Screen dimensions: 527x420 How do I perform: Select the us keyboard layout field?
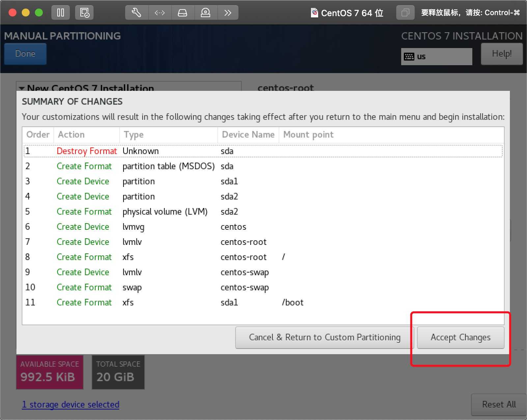[436, 57]
